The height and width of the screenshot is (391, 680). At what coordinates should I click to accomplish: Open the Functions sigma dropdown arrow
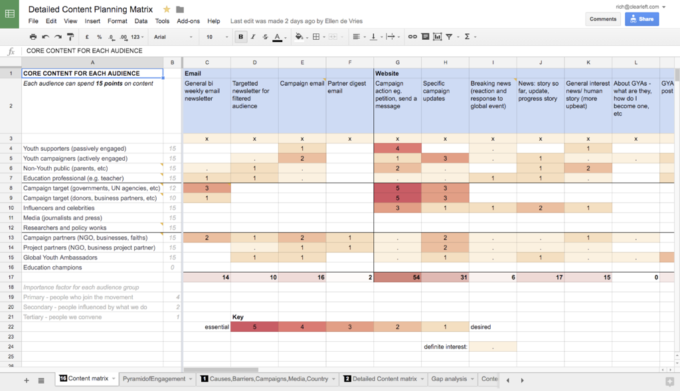(x=475, y=37)
